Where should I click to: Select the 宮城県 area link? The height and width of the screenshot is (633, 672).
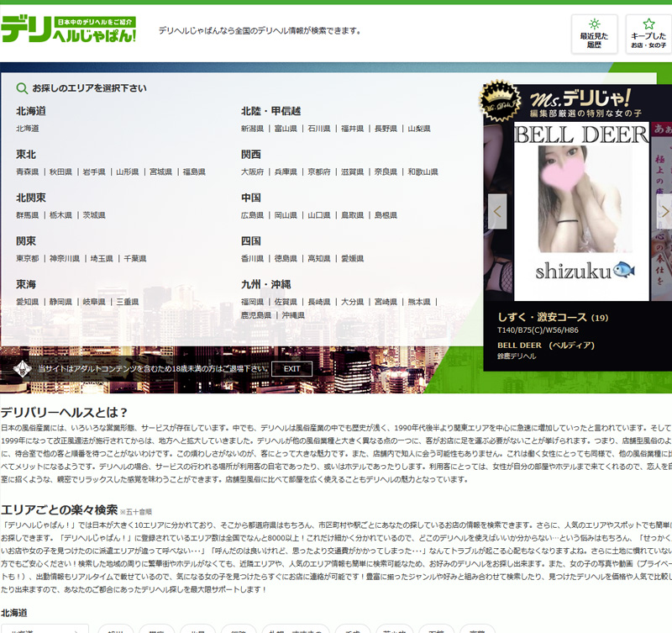click(x=161, y=172)
